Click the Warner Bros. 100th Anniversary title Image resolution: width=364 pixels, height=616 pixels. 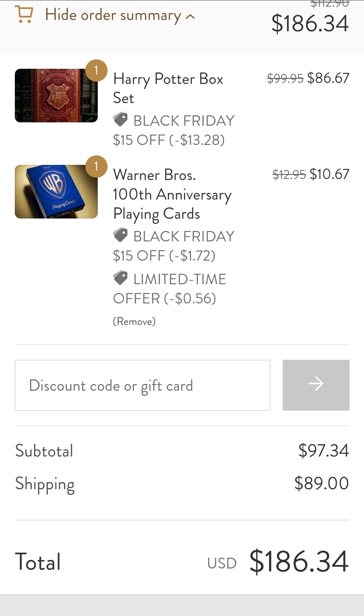172,194
